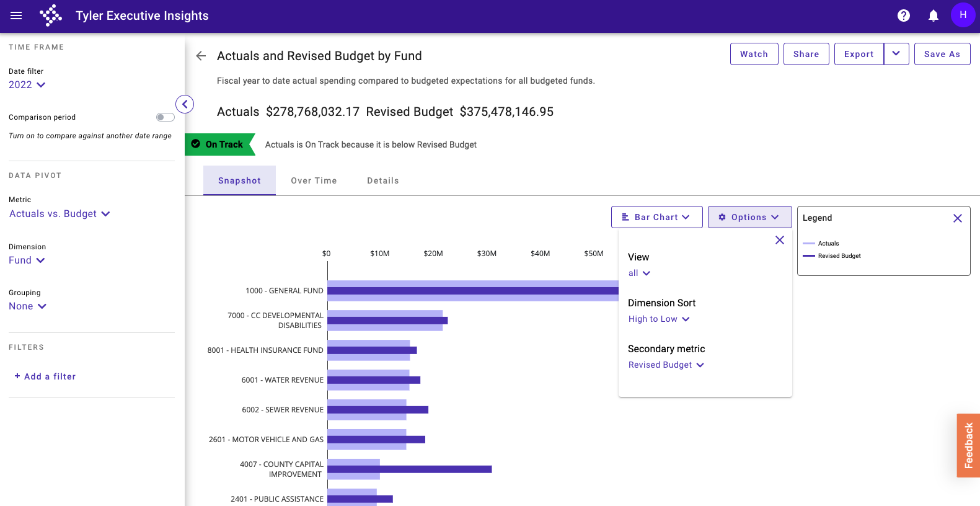Click the 6001 - WATER REVENUE label
Screen dimensions: 980x506
pyautogui.click(x=282, y=380)
